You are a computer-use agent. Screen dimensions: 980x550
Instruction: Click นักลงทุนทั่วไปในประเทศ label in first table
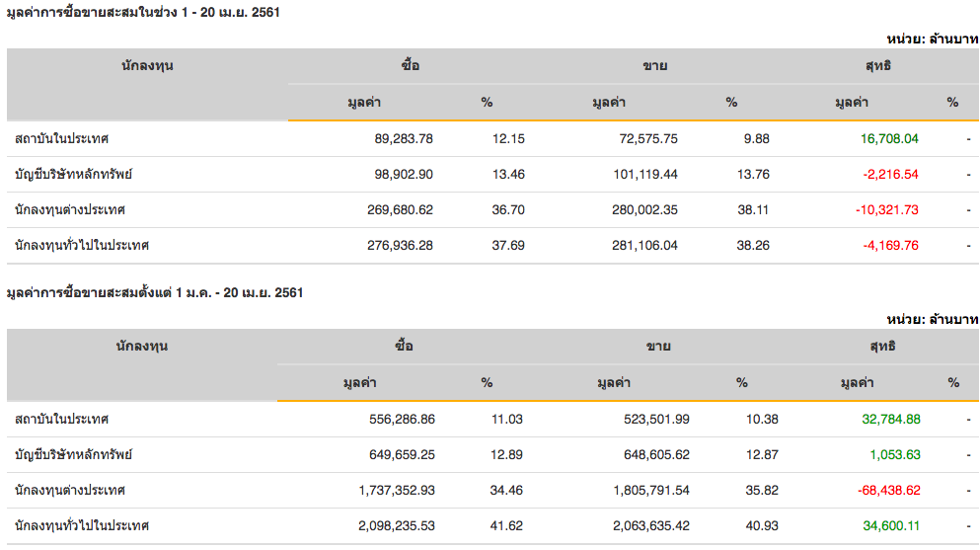pos(82,245)
